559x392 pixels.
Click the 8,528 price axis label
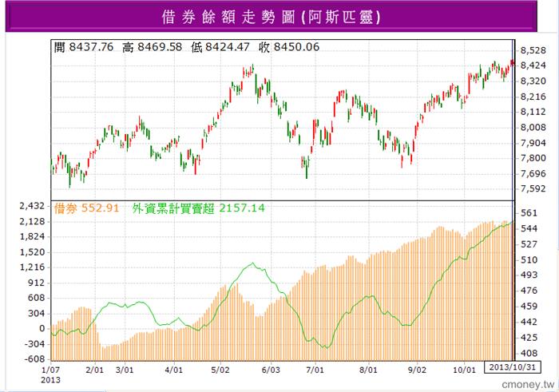(x=533, y=50)
